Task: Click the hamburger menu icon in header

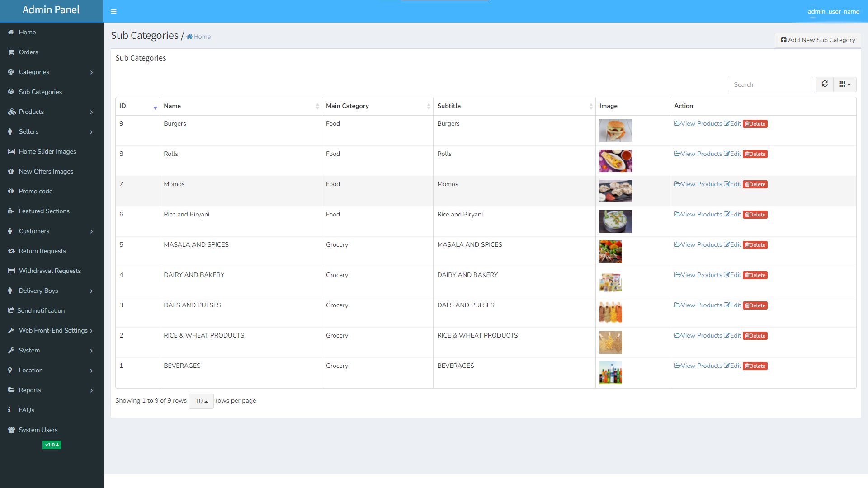Action: (x=113, y=11)
